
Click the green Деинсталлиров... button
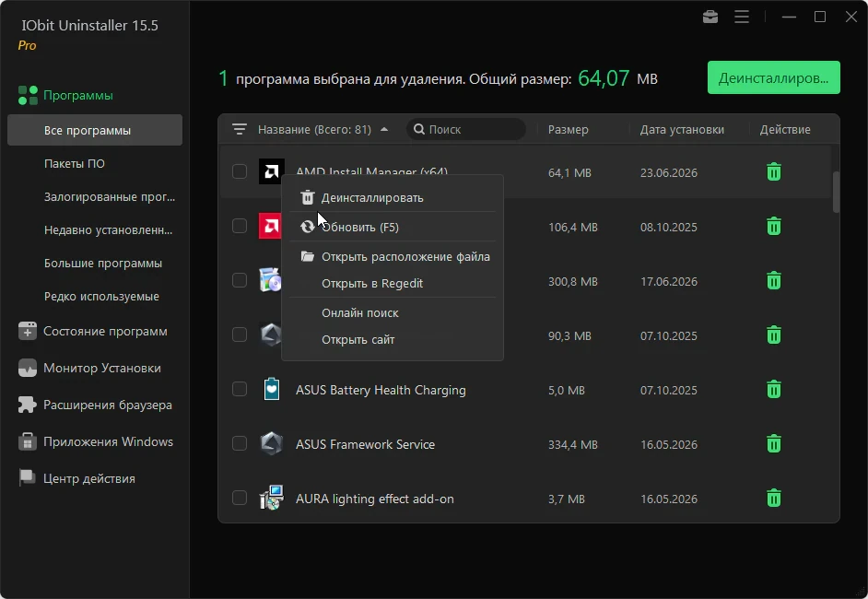(x=773, y=77)
